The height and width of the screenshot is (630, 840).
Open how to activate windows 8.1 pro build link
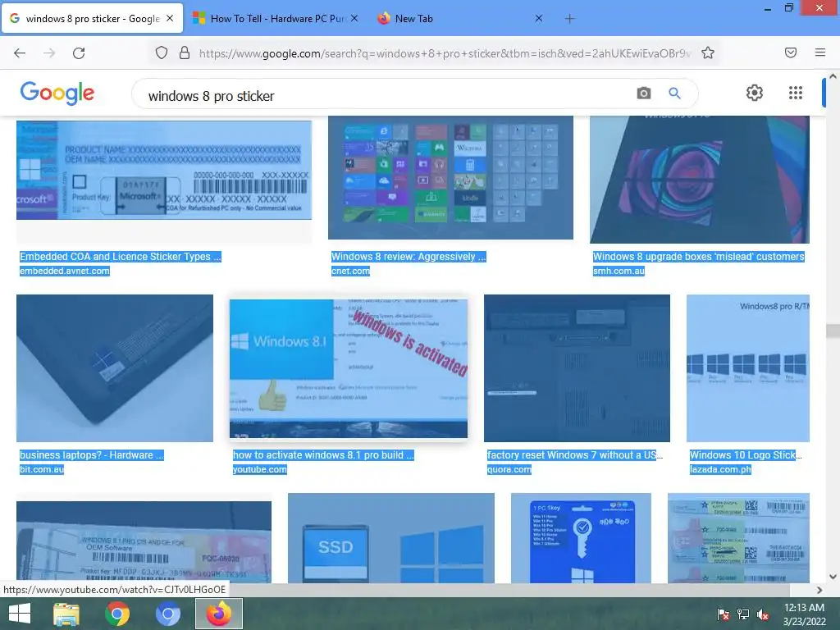323,454
